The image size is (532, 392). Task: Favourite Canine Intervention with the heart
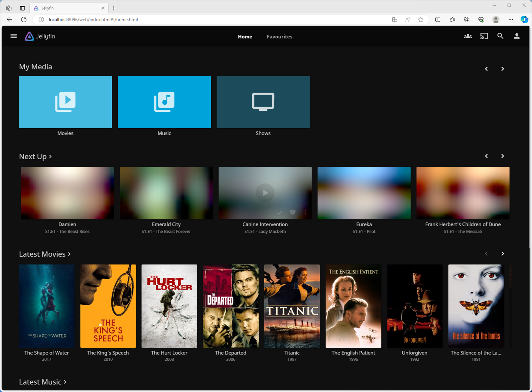[293, 212]
